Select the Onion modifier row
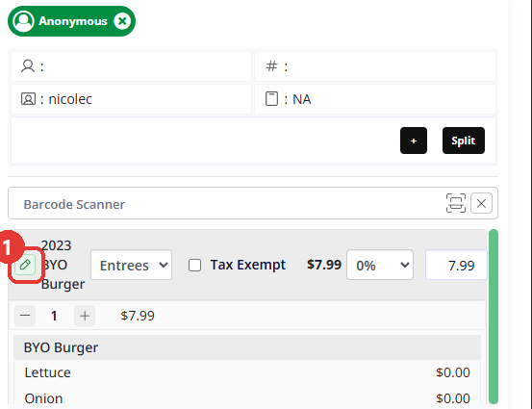This screenshot has height=409, width=532. 247,397
